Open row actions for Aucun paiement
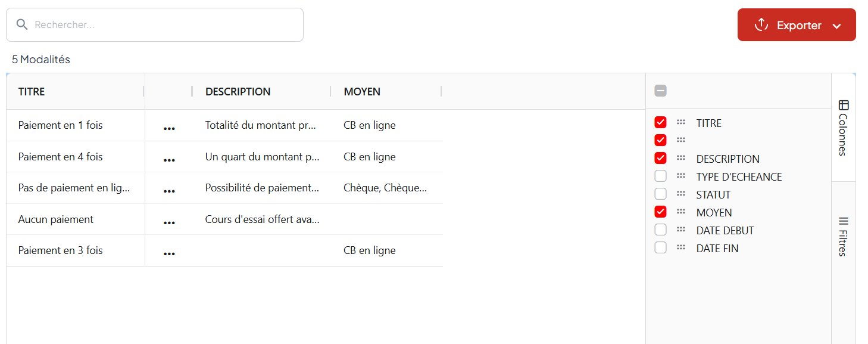868x344 pixels. point(169,222)
